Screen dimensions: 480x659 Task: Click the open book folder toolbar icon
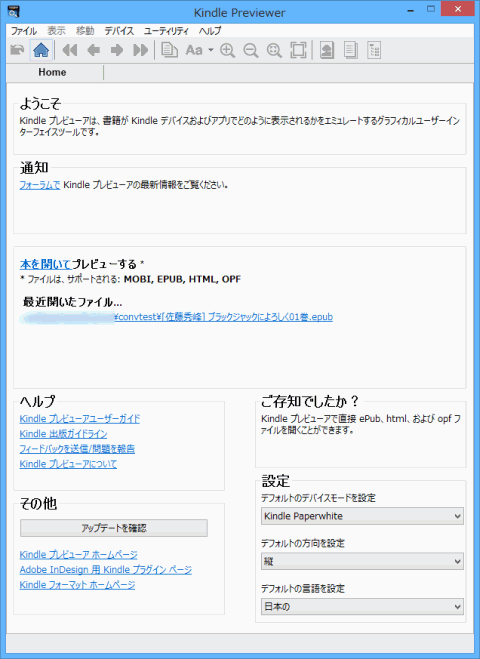click(x=17, y=50)
